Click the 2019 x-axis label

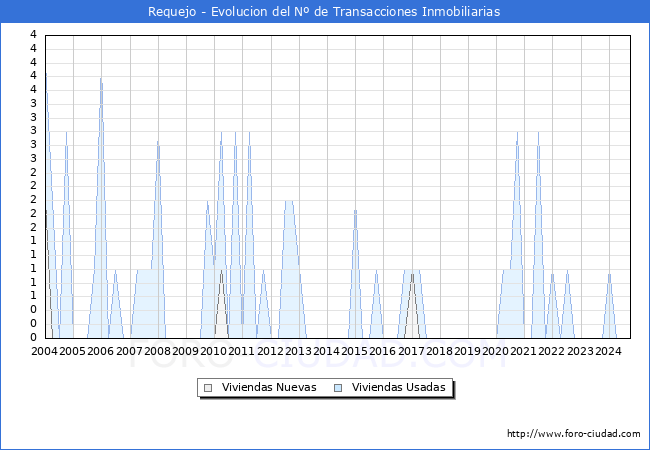click(x=467, y=351)
